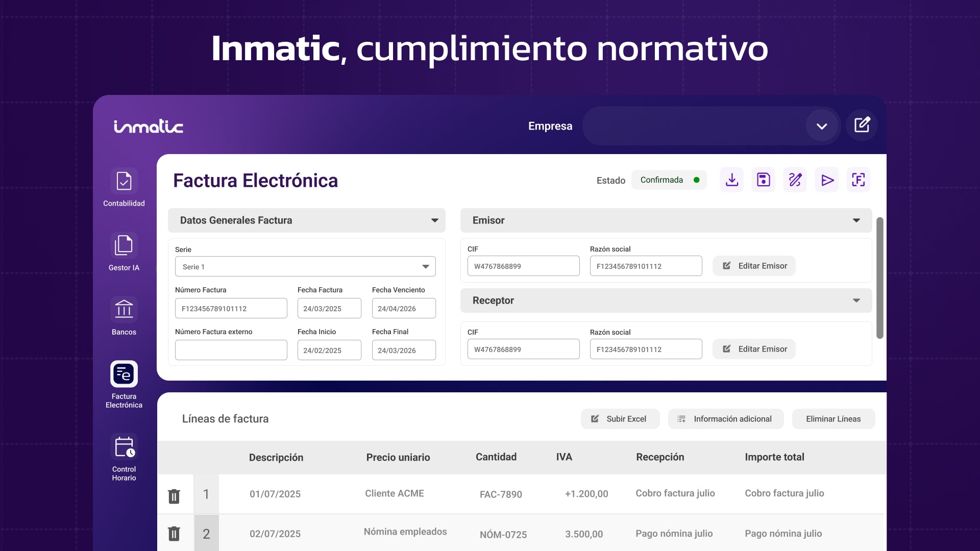980x551 pixels.
Task: Collapse the Emisor panel
Action: [856, 220]
